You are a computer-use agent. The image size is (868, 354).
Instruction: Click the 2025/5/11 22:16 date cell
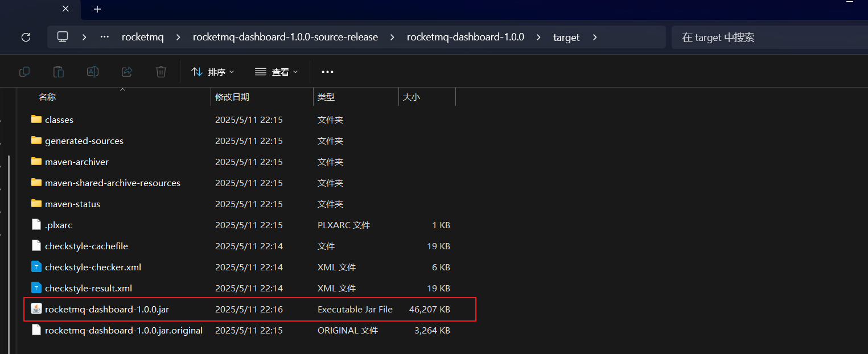pyautogui.click(x=249, y=310)
